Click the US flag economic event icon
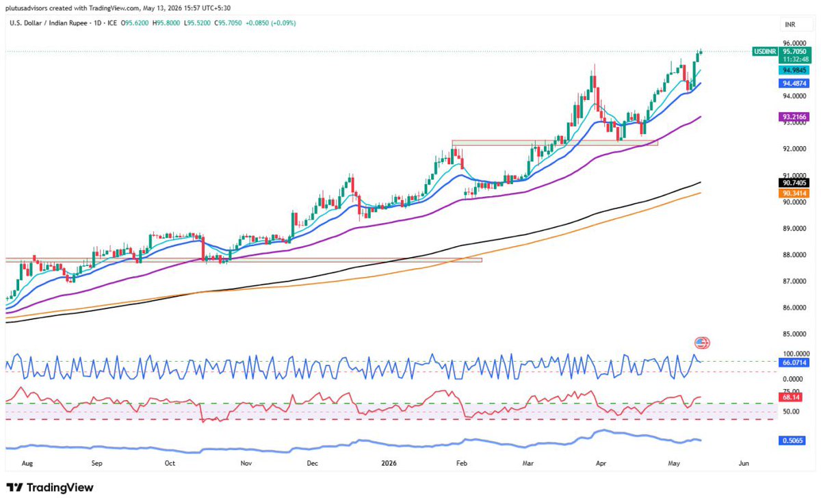Screen dimensions: 821x504 click(x=702, y=343)
